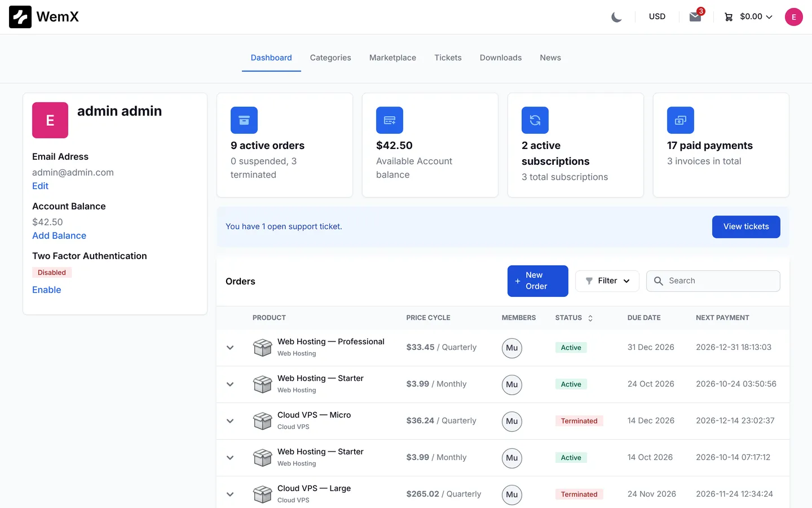Image resolution: width=812 pixels, height=508 pixels.
Task: Enable two factor authentication link
Action: pos(47,290)
